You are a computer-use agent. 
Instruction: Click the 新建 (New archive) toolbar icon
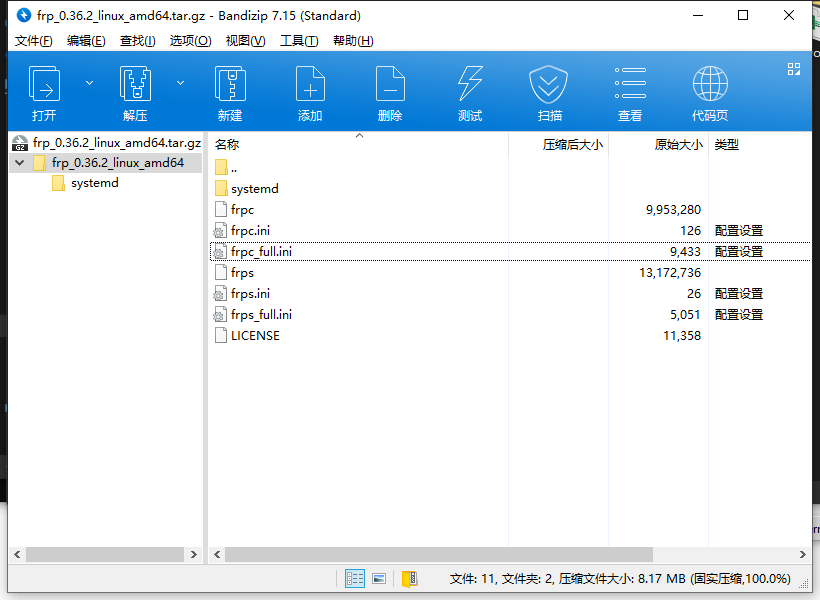230,85
